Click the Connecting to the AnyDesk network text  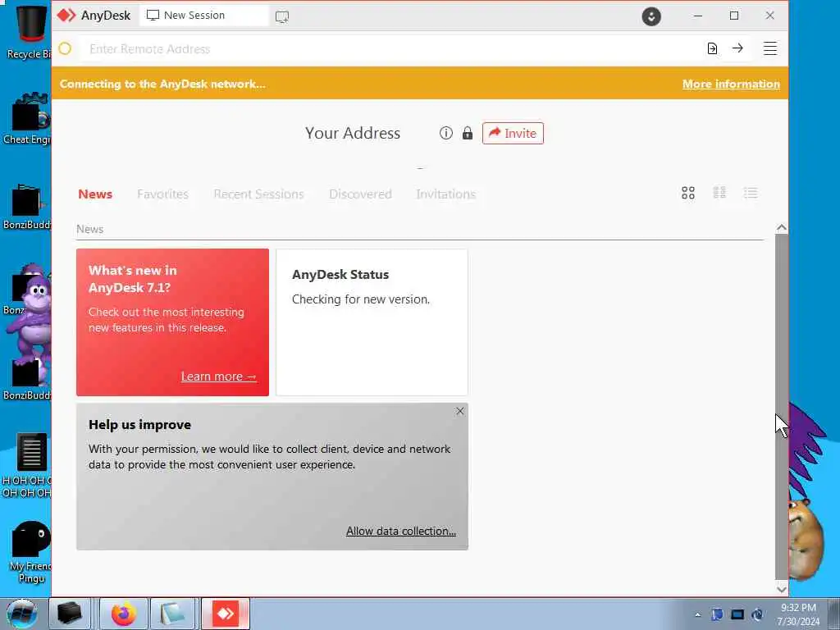(162, 84)
